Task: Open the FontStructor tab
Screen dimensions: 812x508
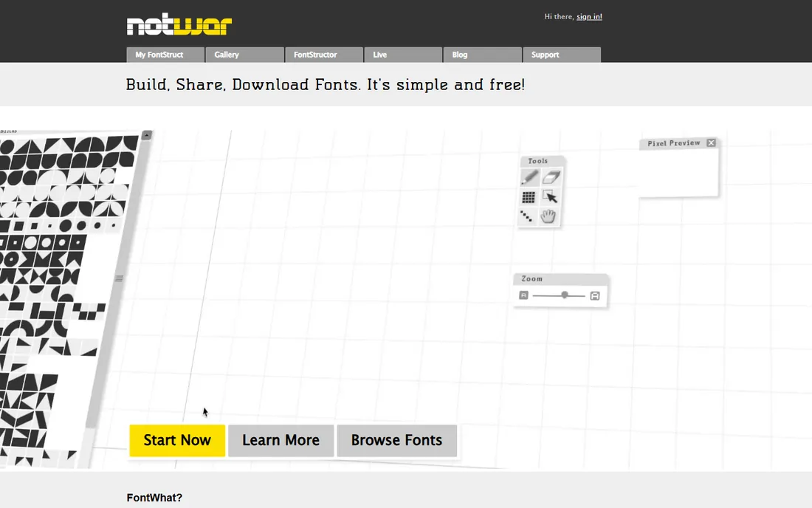Action: coord(324,55)
